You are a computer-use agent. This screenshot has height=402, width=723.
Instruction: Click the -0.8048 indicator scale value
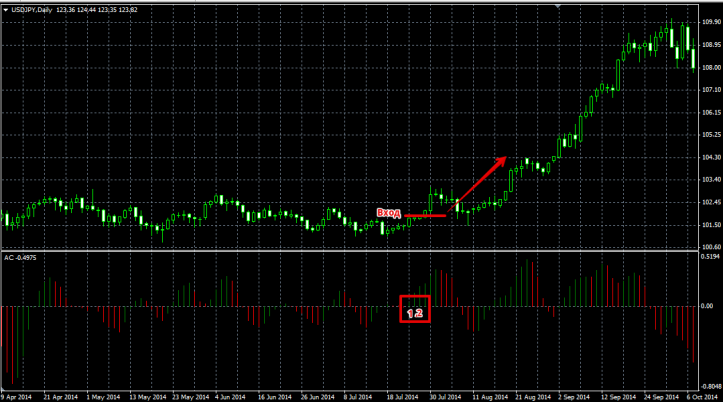point(710,383)
